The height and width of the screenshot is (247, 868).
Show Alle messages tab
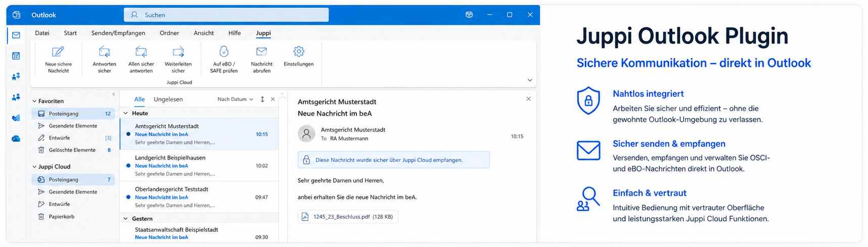(140, 100)
